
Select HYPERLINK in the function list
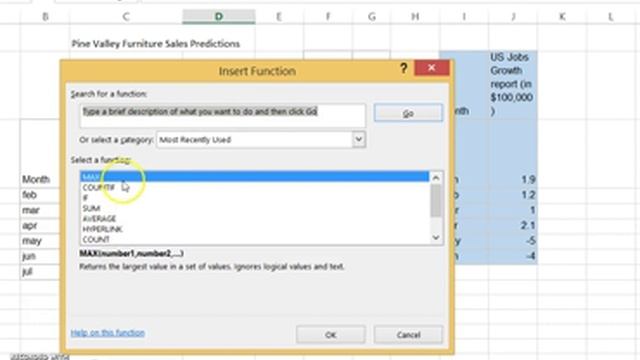coord(254,229)
